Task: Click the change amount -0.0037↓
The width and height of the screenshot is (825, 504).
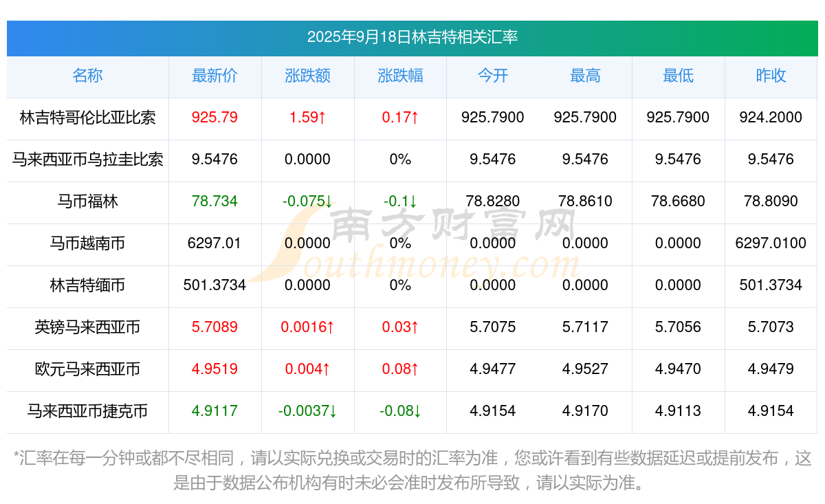Action: [x=307, y=411]
